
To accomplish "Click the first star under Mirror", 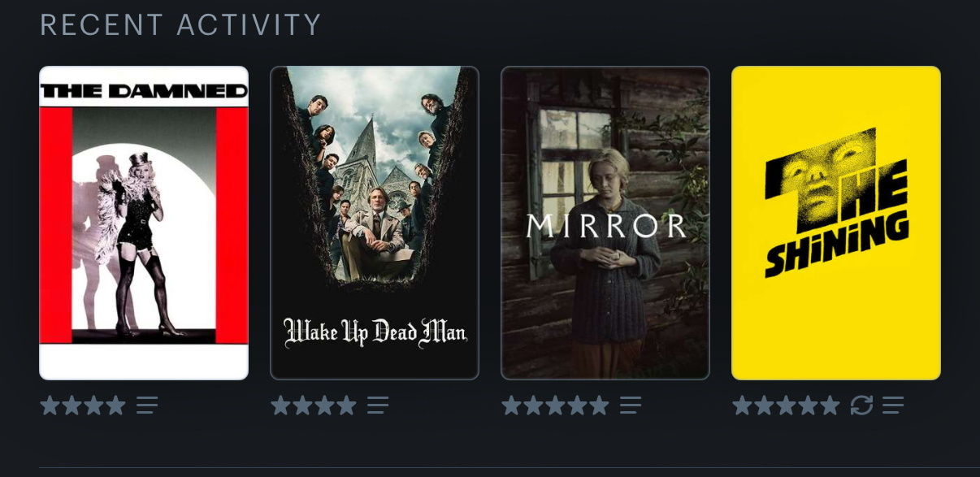I will pos(512,405).
